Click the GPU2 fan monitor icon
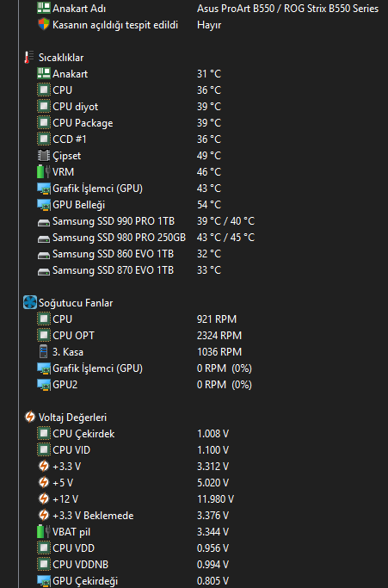The height and width of the screenshot is (588, 388). 44,385
